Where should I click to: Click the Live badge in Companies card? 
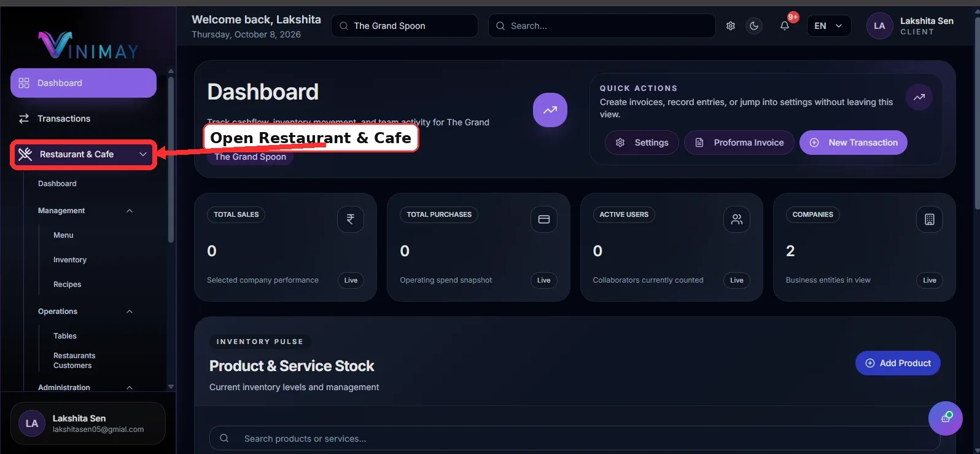point(930,280)
